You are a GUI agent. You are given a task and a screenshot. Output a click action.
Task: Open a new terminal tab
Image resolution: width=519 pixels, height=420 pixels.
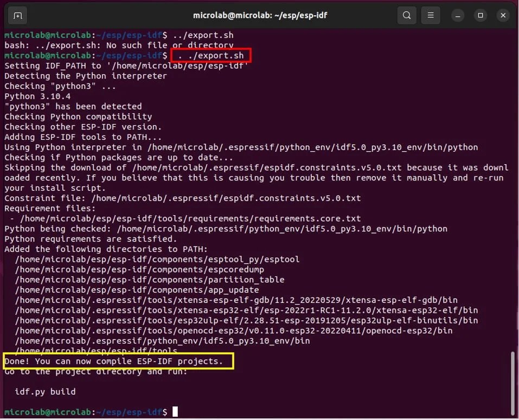click(x=17, y=15)
